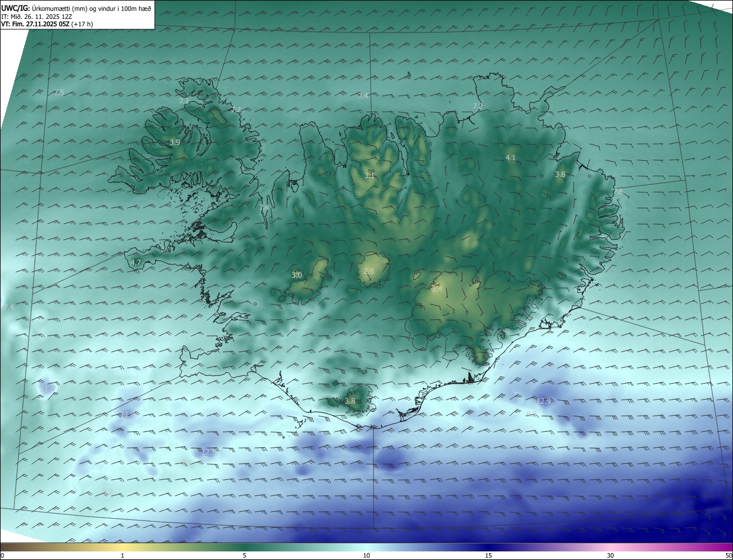Screen dimensions: 733x560
Task: Click the 15 tick on the color scale
Action: pos(488,556)
